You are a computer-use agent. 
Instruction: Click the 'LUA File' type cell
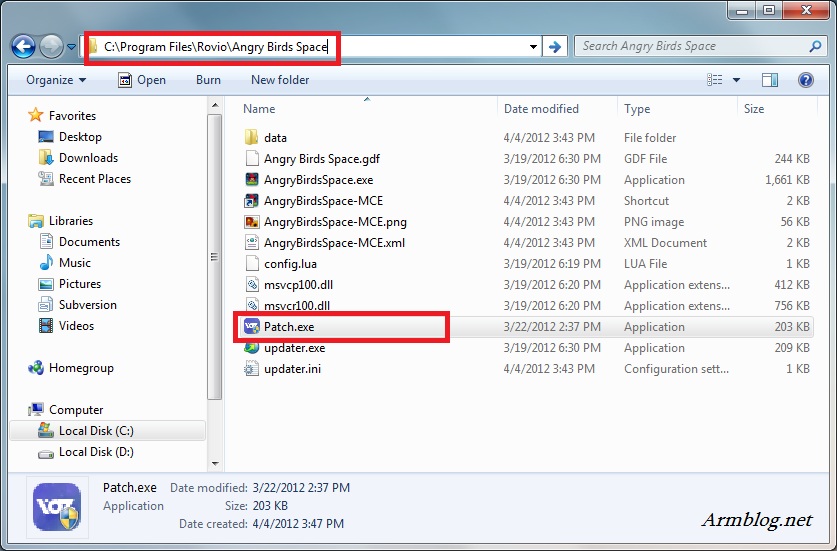(645, 264)
